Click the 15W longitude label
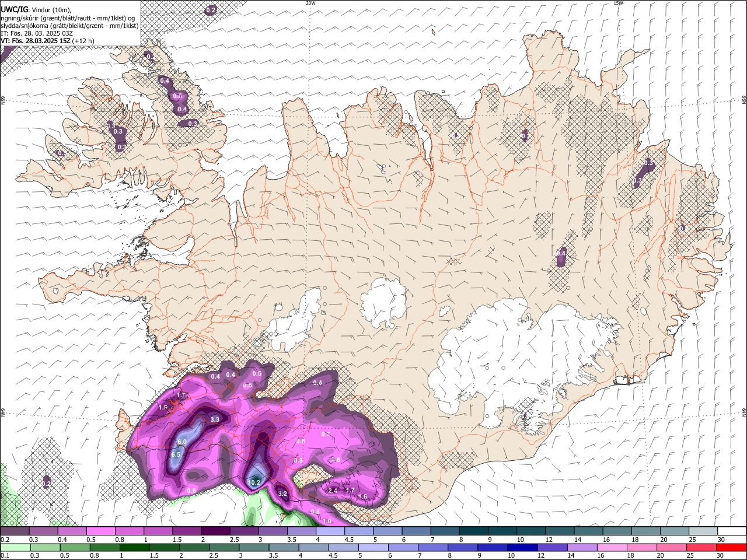Screen dimensions: 747x560 click(x=618, y=3)
